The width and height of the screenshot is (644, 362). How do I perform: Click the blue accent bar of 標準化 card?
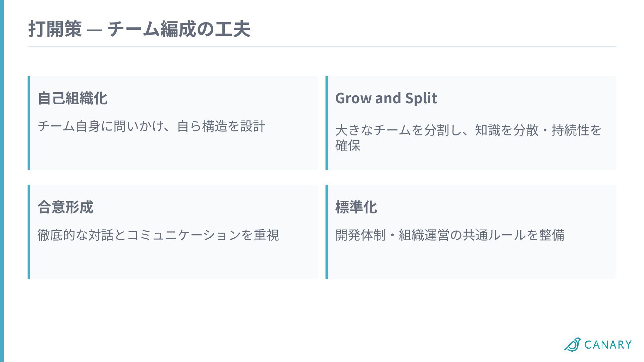point(327,232)
